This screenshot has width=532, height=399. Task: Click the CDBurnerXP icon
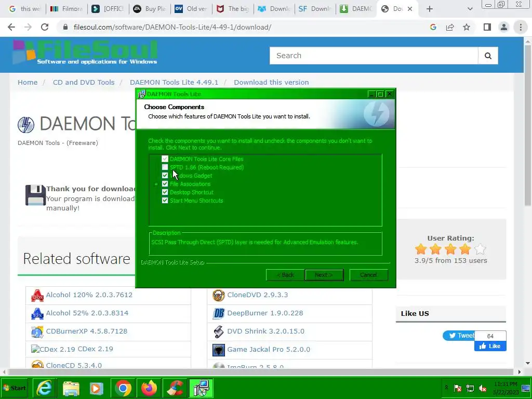pos(37,332)
